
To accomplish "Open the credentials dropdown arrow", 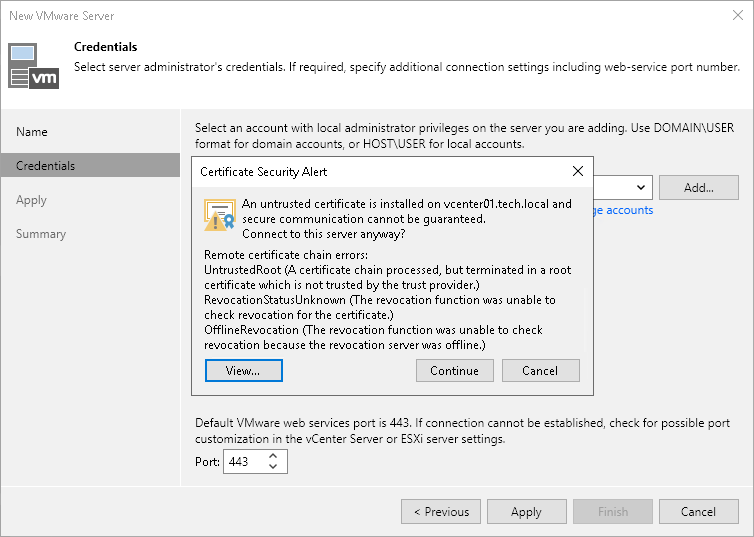I will tap(641, 187).
